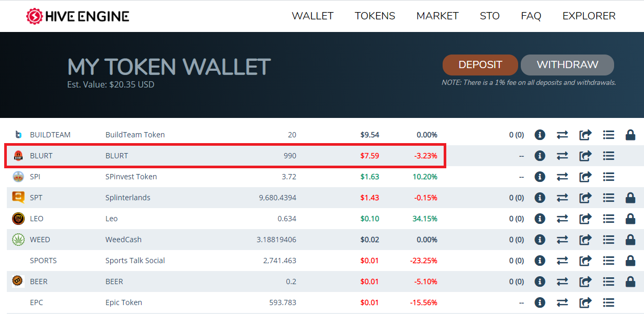
Task: Click transfer arrows icon in BLURT row
Action: click(x=562, y=156)
